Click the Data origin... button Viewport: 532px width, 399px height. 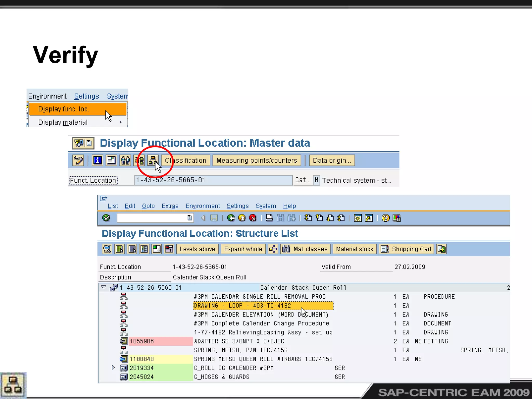[332, 160]
